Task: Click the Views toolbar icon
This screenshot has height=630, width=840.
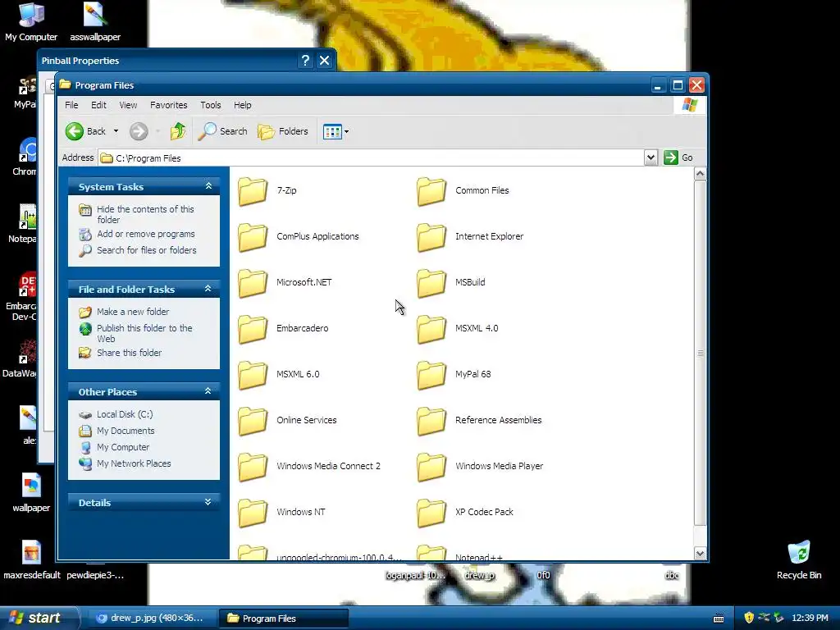Action: [x=332, y=131]
